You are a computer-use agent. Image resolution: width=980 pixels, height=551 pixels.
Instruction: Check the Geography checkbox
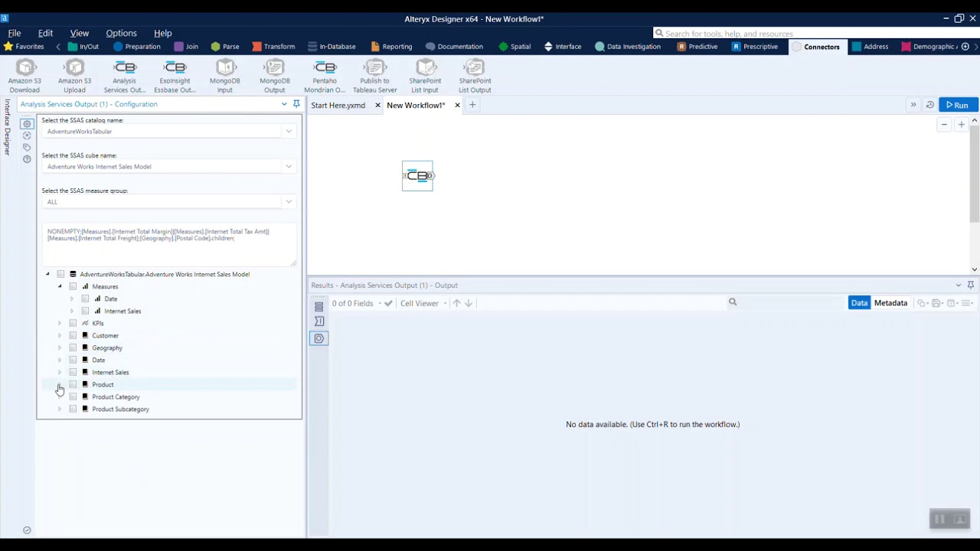point(73,347)
